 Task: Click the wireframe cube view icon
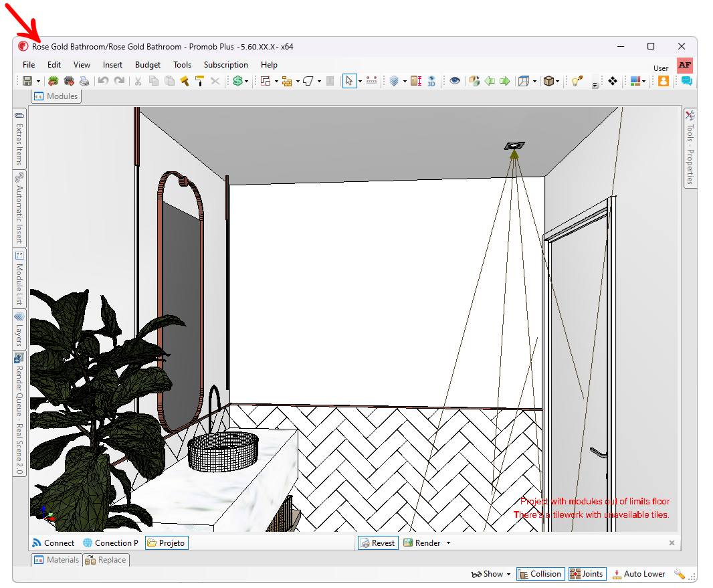[524, 81]
